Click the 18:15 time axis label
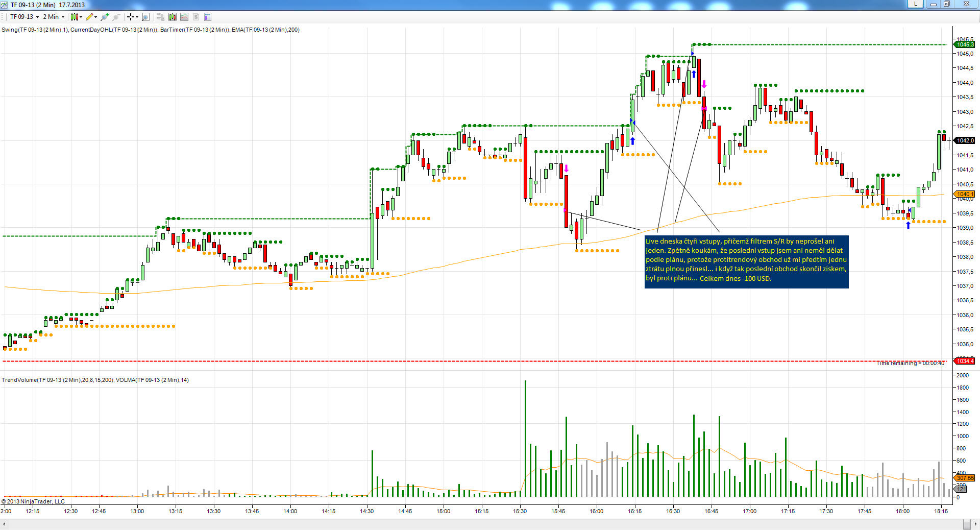The image size is (980, 530). tap(941, 511)
